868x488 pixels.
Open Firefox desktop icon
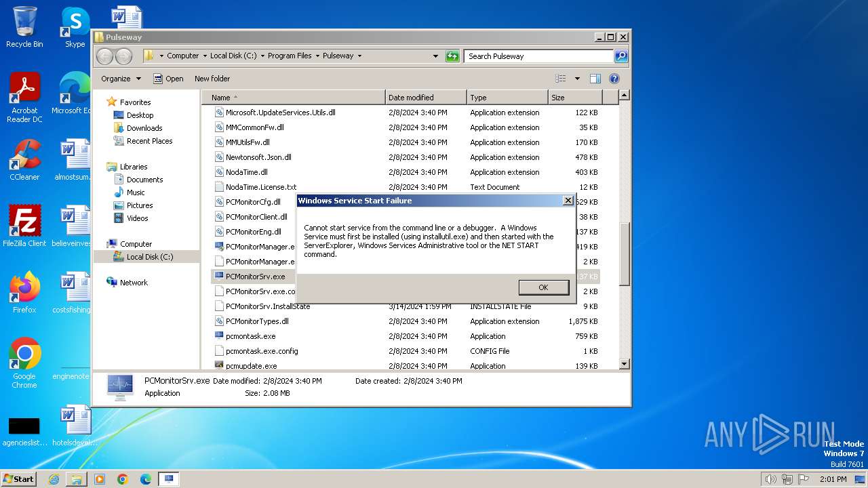tap(24, 293)
